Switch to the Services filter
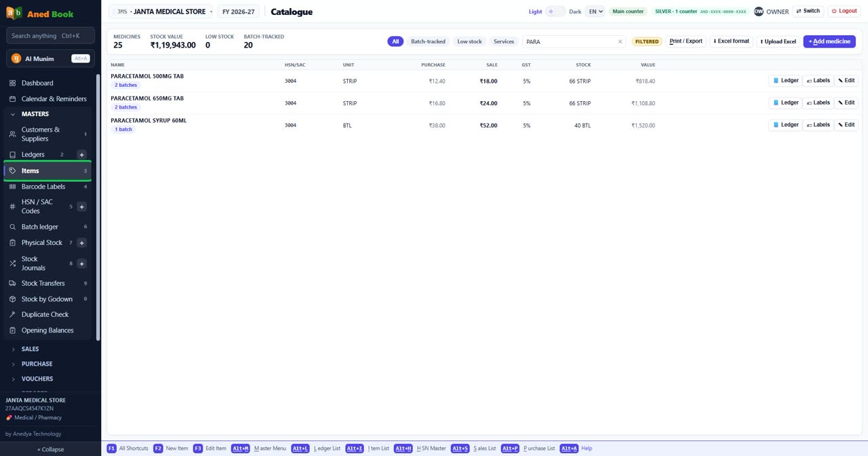Screen dimensions: 868x456 [x=504, y=41]
